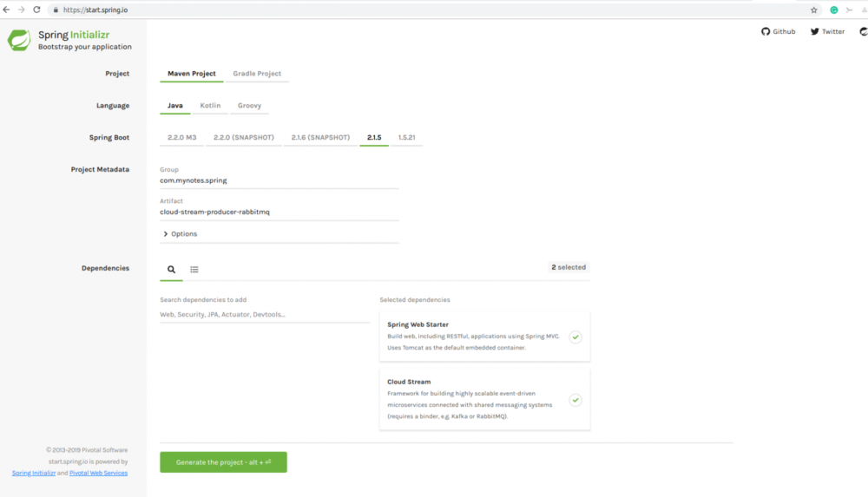The height and width of the screenshot is (497, 868).
Task: Switch to dependency list view icon
Action: coord(194,270)
